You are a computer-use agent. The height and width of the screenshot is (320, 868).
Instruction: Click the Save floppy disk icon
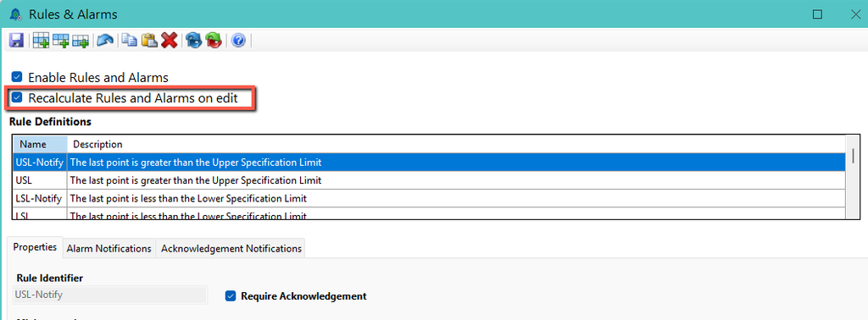pyautogui.click(x=16, y=41)
